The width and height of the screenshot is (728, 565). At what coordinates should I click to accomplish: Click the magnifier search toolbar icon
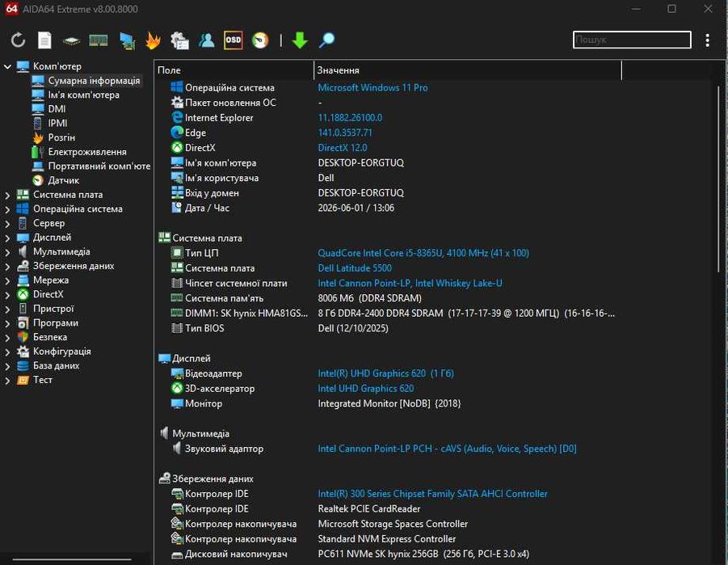point(327,40)
